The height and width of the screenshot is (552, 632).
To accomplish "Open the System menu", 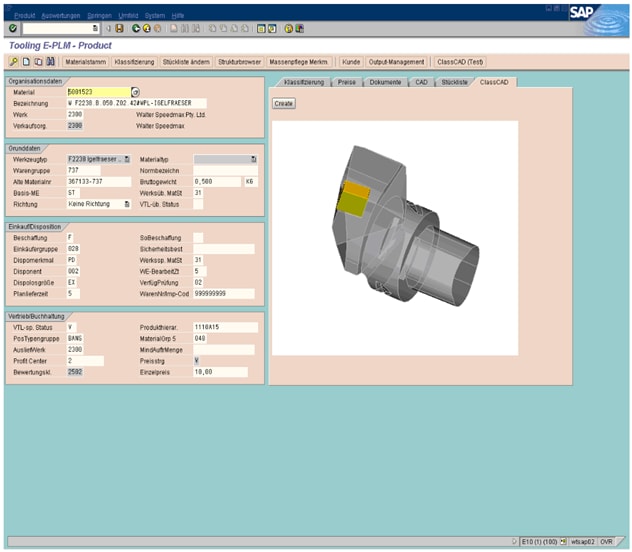I will pyautogui.click(x=155, y=15).
